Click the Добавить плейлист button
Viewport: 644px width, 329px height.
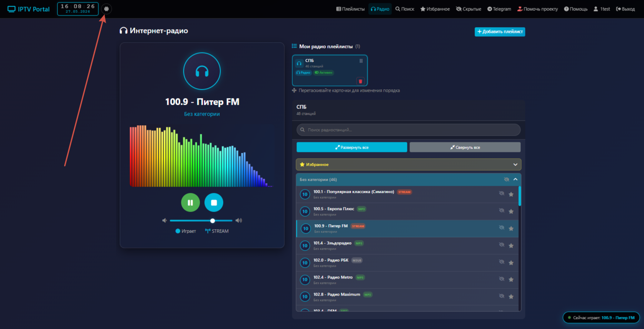pyautogui.click(x=500, y=32)
